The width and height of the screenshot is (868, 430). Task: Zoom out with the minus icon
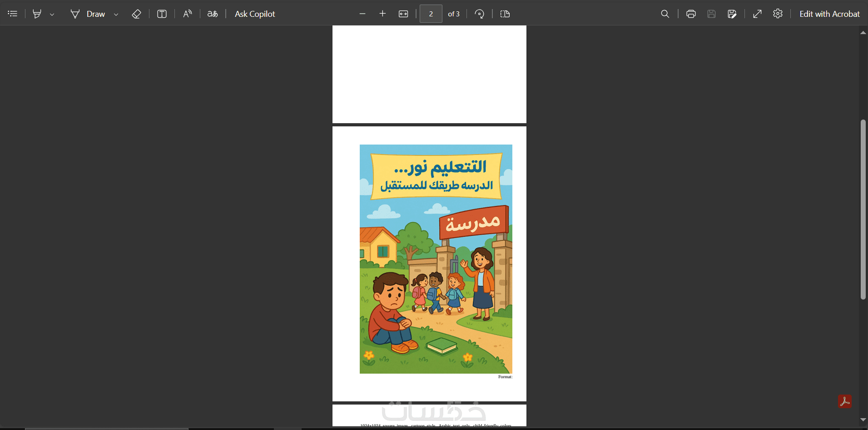(362, 14)
